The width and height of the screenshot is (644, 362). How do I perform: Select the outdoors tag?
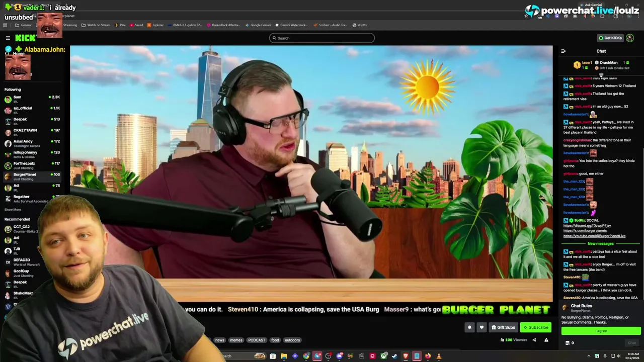(x=292, y=340)
